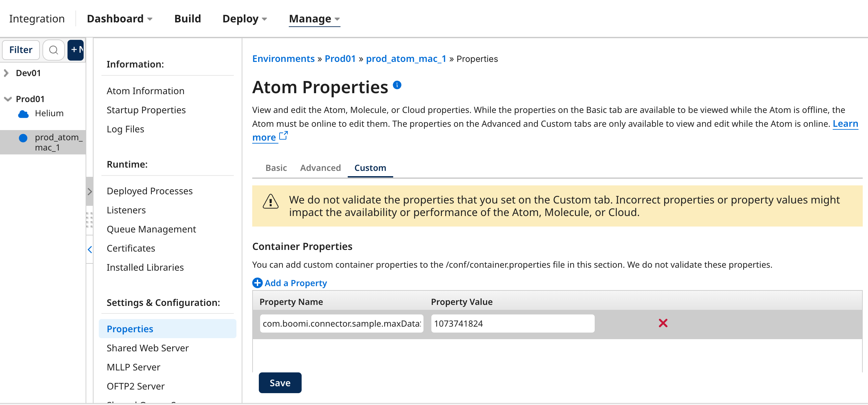The height and width of the screenshot is (405, 868).
Task: Open the Environments breadcrumb link
Action: 283,59
